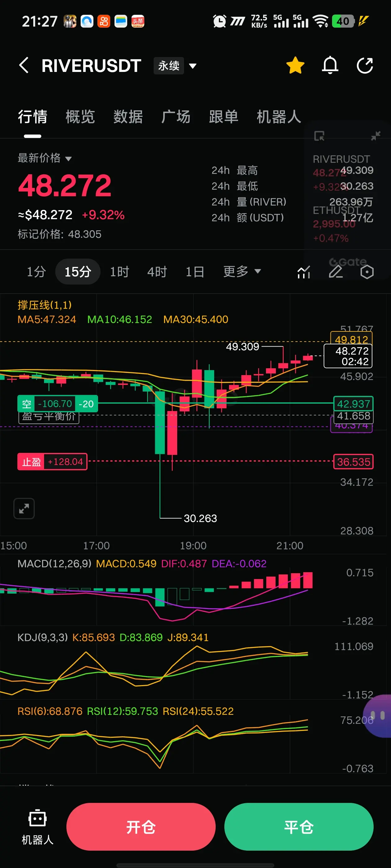Image resolution: width=391 pixels, height=868 pixels.
Task: Tap the 盈亏平衡价 breakeven label
Action: pos(49,417)
